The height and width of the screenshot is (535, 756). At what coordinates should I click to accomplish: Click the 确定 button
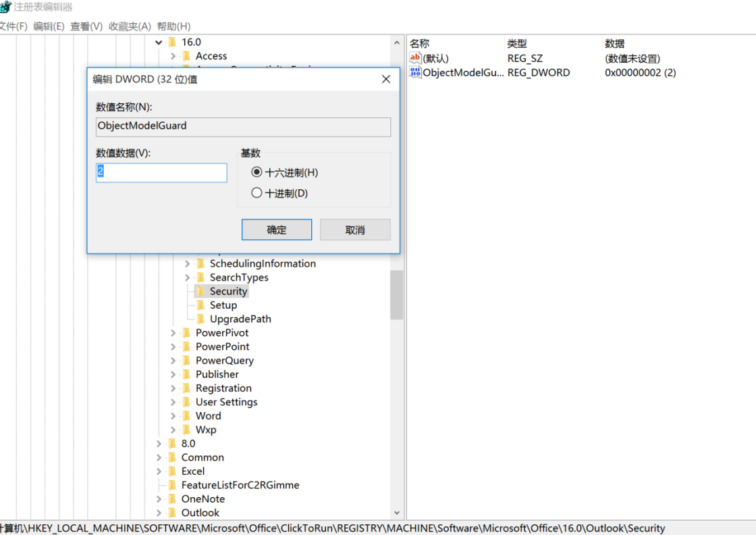click(277, 230)
